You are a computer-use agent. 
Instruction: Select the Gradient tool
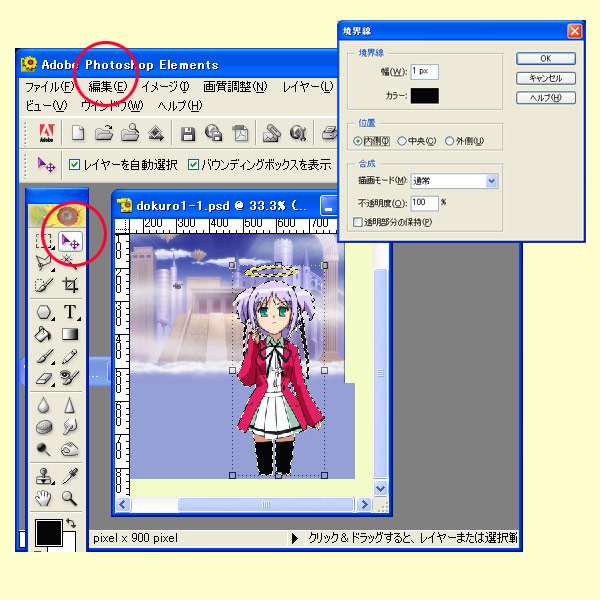(x=70, y=334)
